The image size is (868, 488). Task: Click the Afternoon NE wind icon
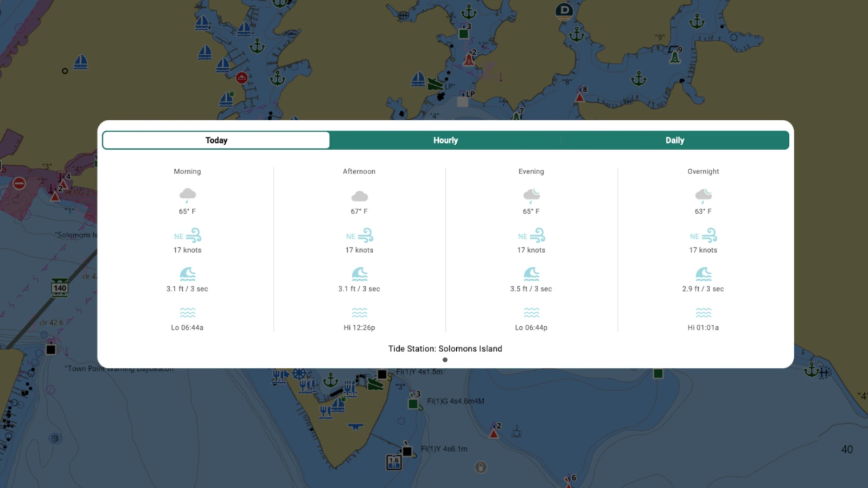[x=360, y=235]
